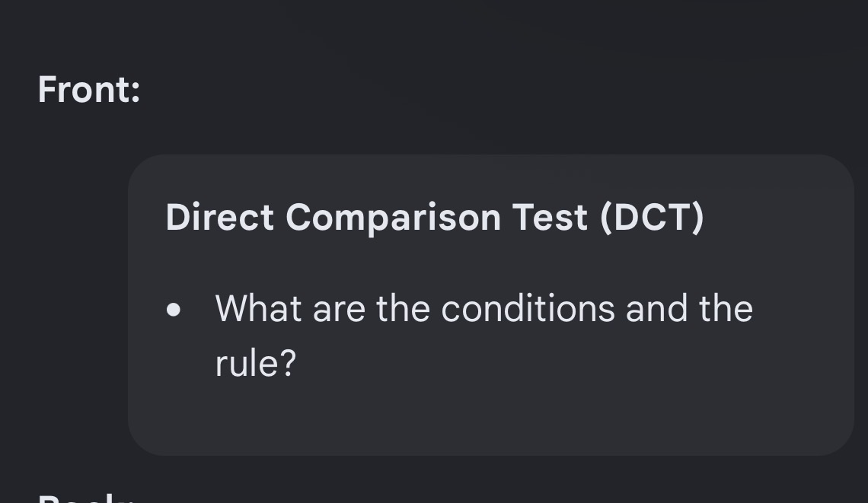This screenshot has height=503, width=868.
Task: Select the Direct Comparison Test (DCT) heading
Action: [x=435, y=217]
